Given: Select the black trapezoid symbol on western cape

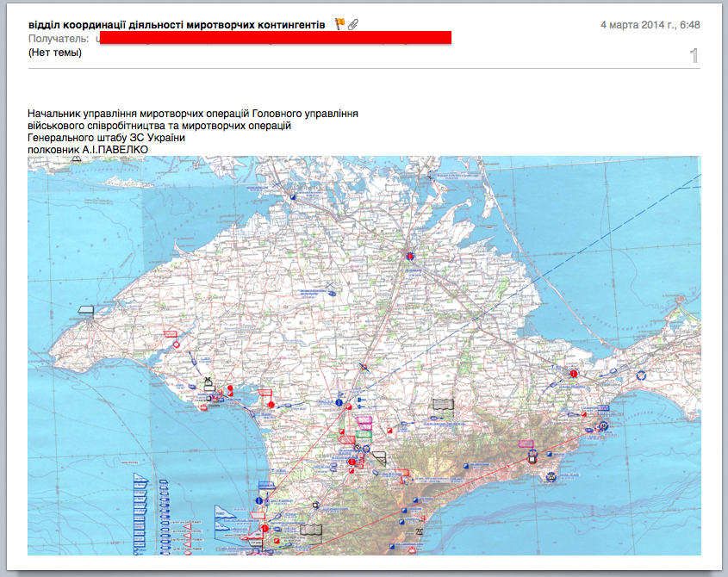Looking at the screenshot, I should (x=85, y=309).
